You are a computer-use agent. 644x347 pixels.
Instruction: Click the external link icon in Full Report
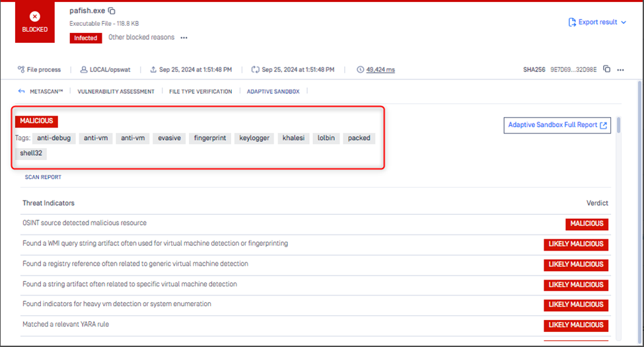tap(603, 126)
